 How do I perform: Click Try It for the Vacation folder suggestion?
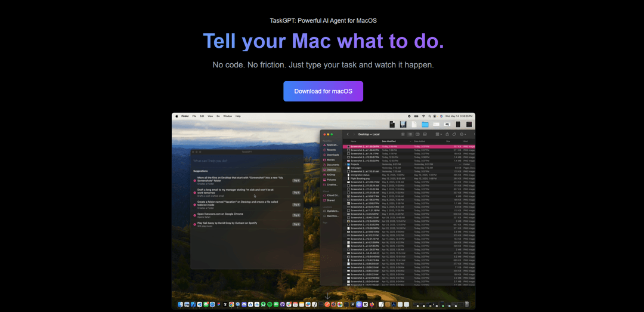296,204
